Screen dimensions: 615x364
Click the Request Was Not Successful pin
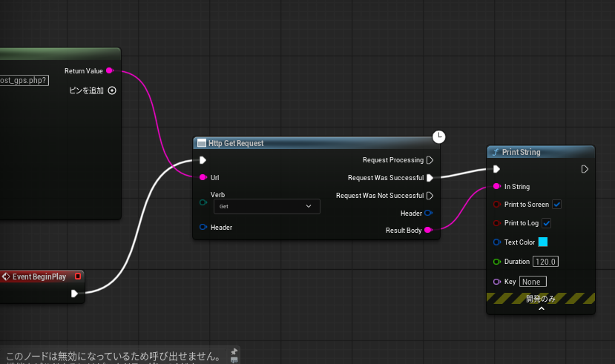(430, 196)
